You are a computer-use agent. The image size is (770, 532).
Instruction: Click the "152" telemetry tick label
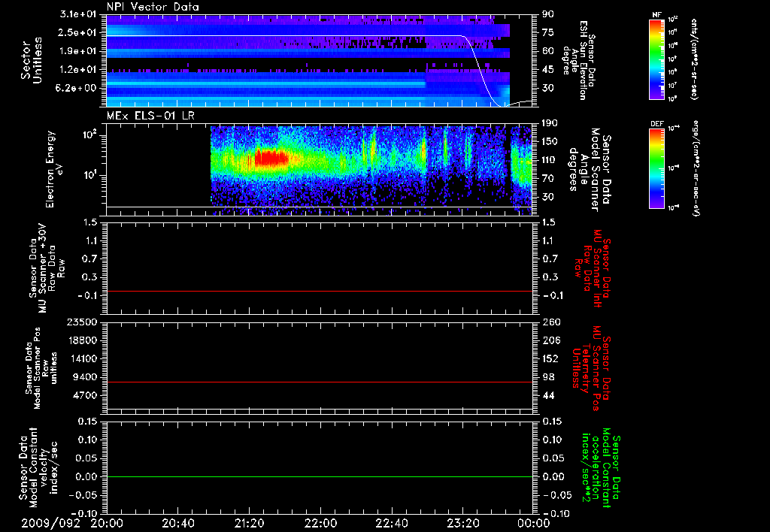550,358
